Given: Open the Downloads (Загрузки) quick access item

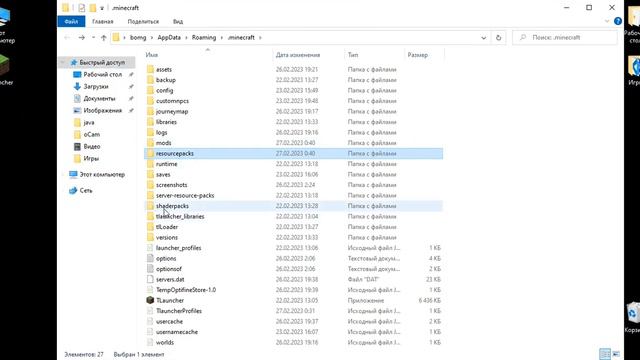Looking at the screenshot, I should tap(96, 87).
